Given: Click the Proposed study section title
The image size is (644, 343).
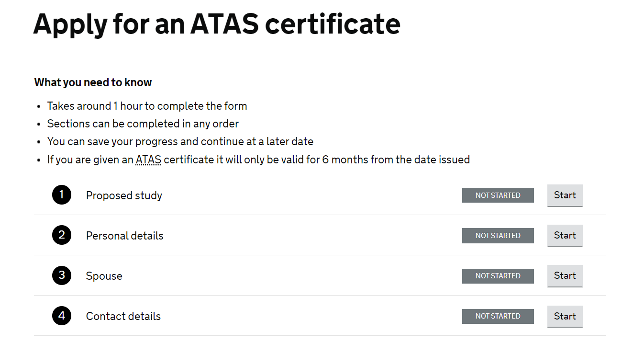Looking at the screenshot, I should tap(124, 195).
